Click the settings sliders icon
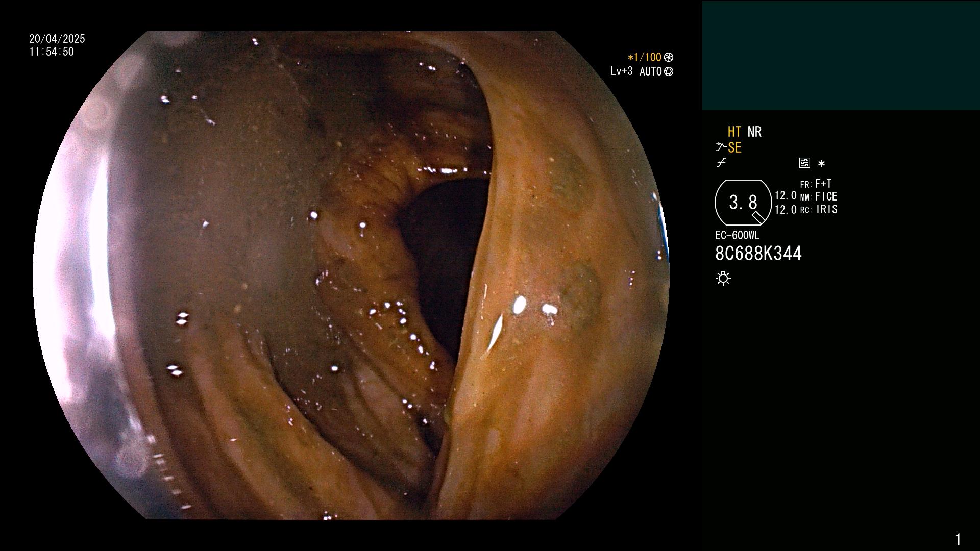Viewport: 980px width, 551px height. pos(804,163)
